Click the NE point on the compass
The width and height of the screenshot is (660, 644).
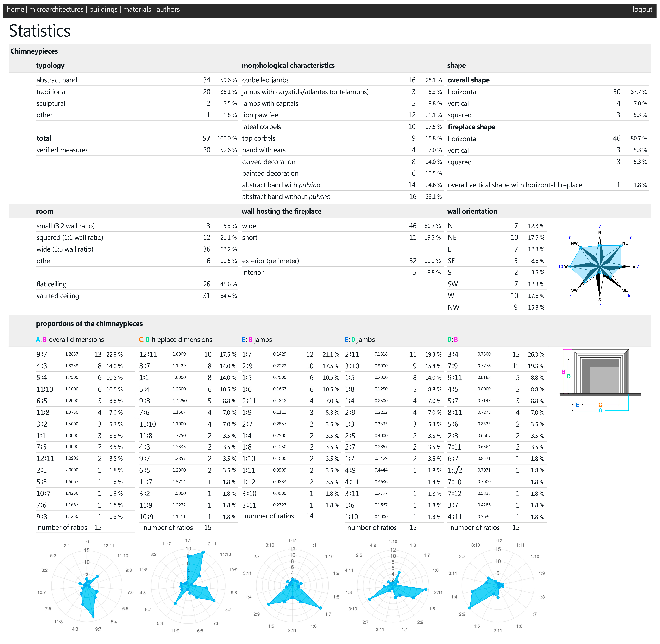click(x=621, y=245)
